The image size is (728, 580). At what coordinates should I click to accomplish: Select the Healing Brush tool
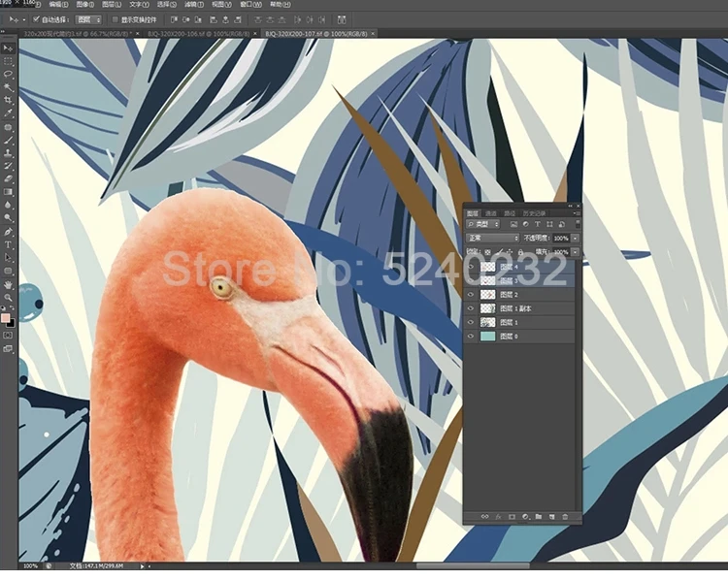coord(8,127)
